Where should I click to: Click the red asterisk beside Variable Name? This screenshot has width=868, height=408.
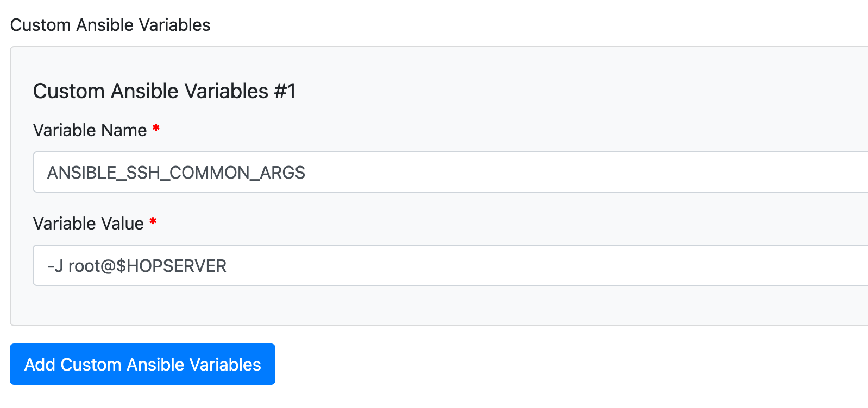(156, 129)
